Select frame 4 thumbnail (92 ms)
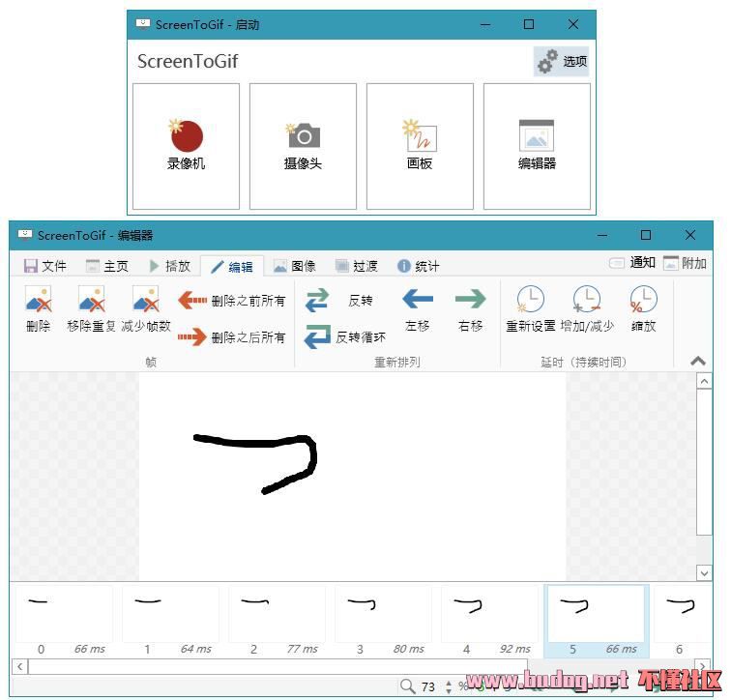Screen dimensions: 731x700 click(x=489, y=622)
